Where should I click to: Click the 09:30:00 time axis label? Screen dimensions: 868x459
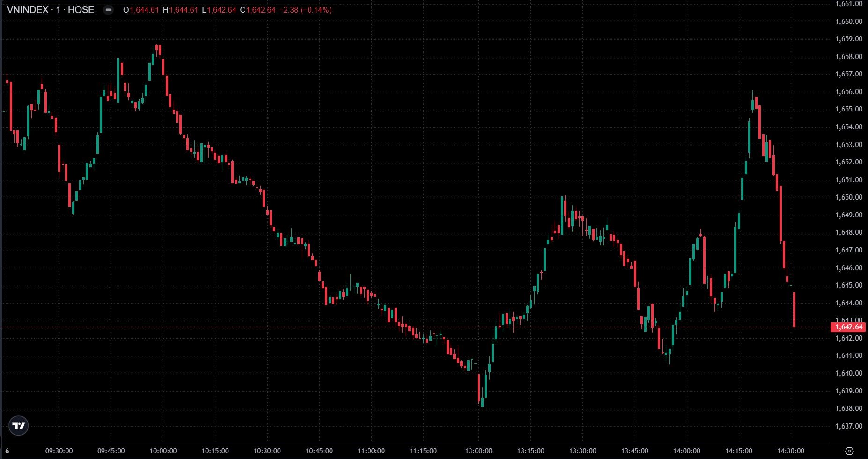pos(59,451)
